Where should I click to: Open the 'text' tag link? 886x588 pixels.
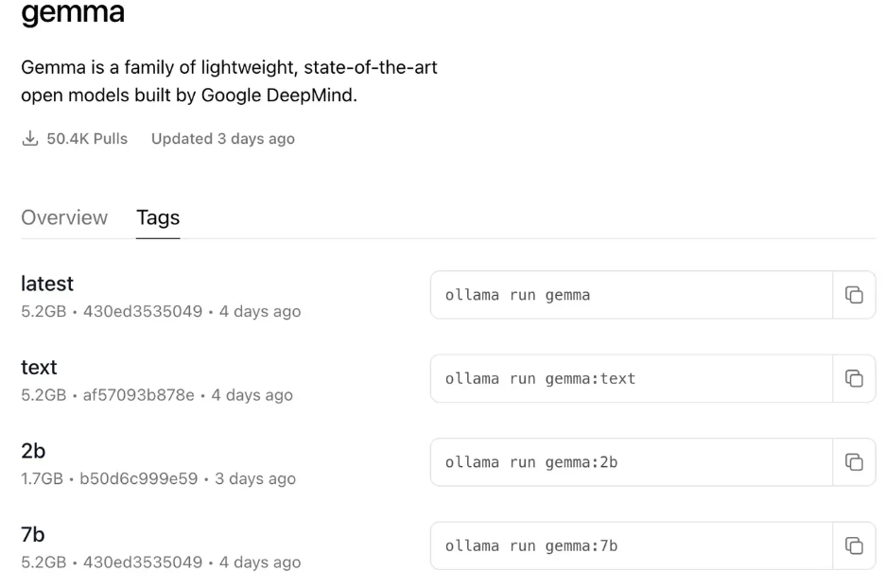click(x=39, y=367)
